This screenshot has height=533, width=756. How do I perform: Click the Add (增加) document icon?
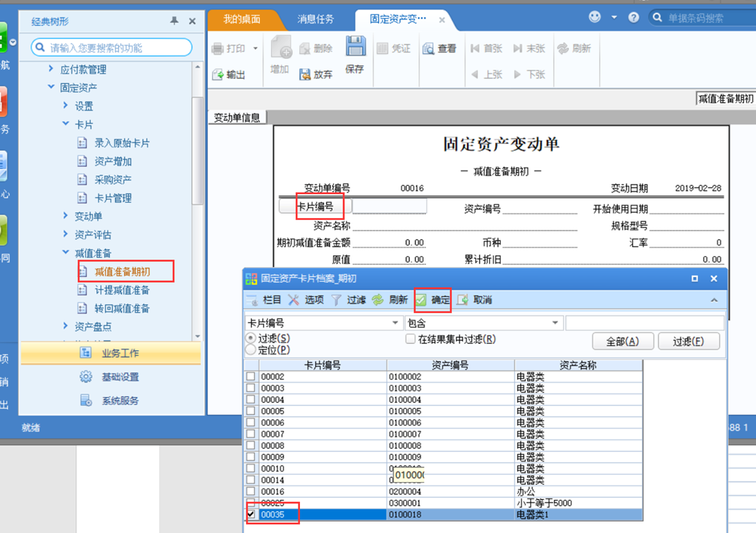(281, 47)
